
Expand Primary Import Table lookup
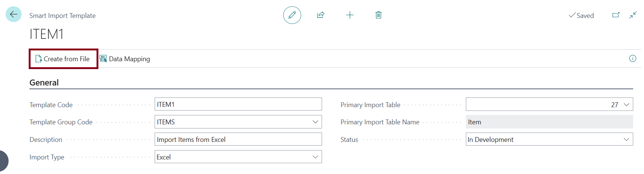coord(626,105)
